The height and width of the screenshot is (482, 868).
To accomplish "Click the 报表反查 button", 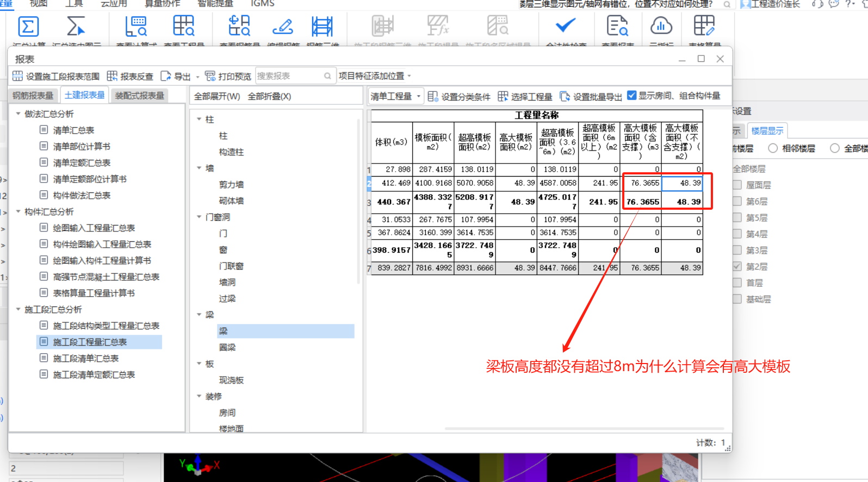I will click(130, 77).
